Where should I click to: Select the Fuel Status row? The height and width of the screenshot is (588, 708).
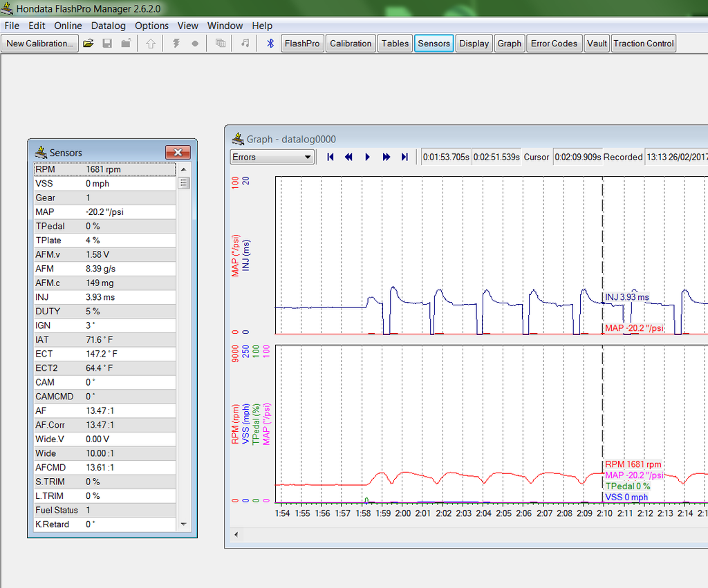click(105, 510)
